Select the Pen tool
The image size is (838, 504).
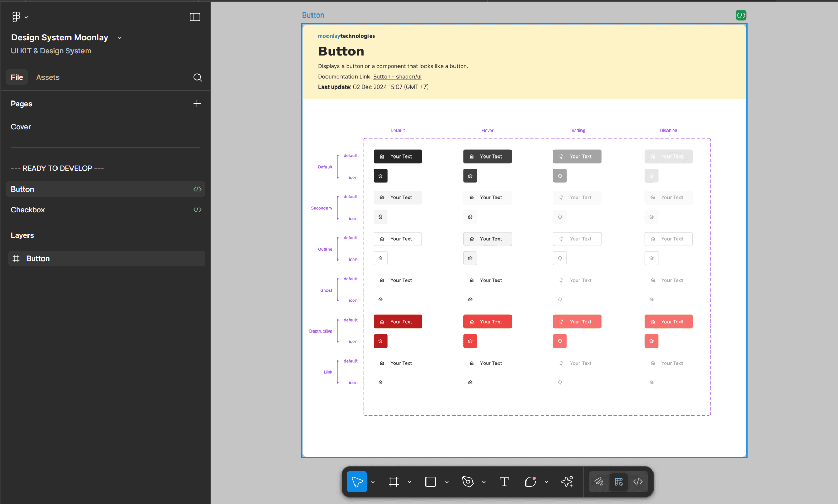(x=467, y=482)
